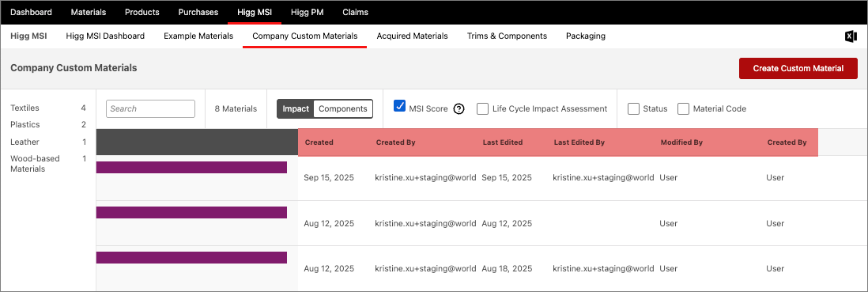Tick the Material Code checkbox
868x292 pixels.
click(684, 108)
